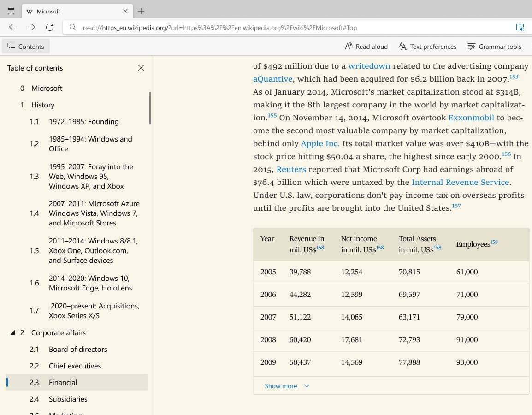Go forward to the next page

click(31, 27)
